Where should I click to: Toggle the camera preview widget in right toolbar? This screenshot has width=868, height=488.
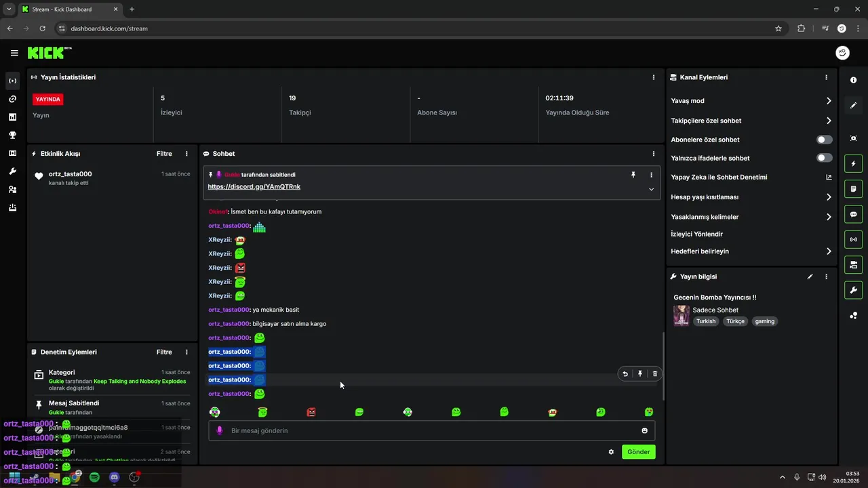coord(853,264)
